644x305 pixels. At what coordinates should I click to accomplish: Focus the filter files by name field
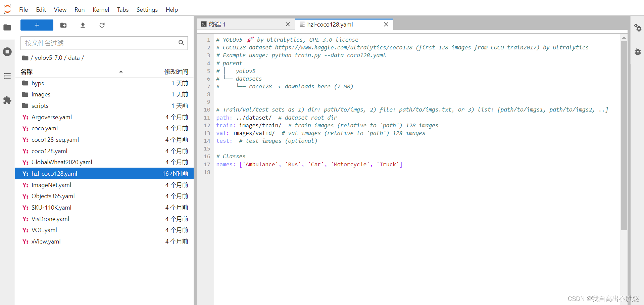(x=104, y=43)
